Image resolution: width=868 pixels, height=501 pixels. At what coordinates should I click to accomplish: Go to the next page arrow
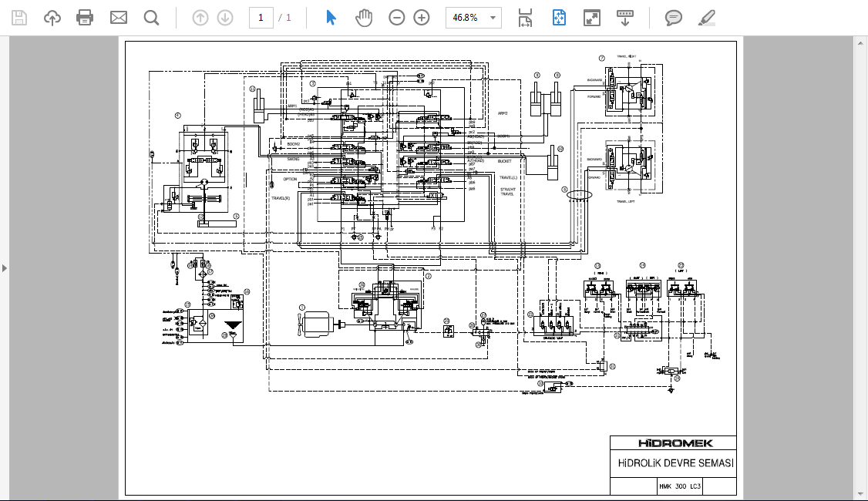(225, 18)
